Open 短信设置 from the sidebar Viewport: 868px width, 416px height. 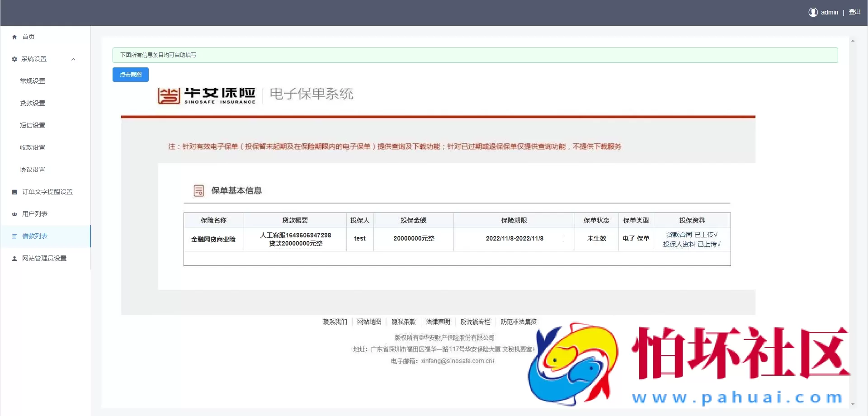pyautogui.click(x=32, y=125)
